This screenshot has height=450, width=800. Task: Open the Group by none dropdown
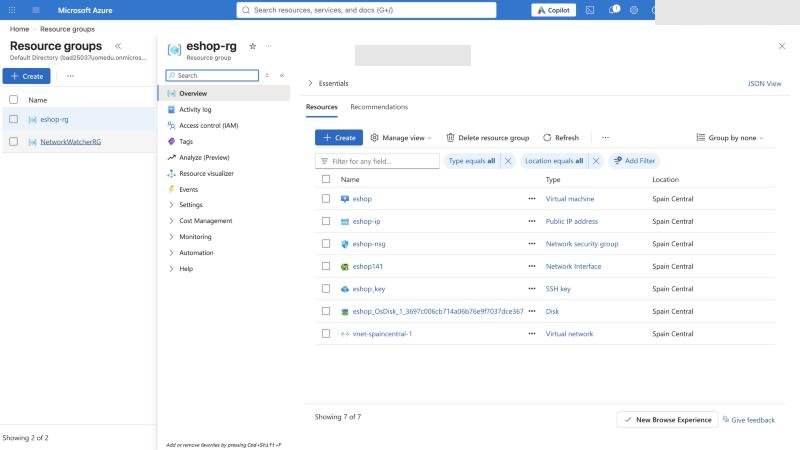tap(730, 138)
